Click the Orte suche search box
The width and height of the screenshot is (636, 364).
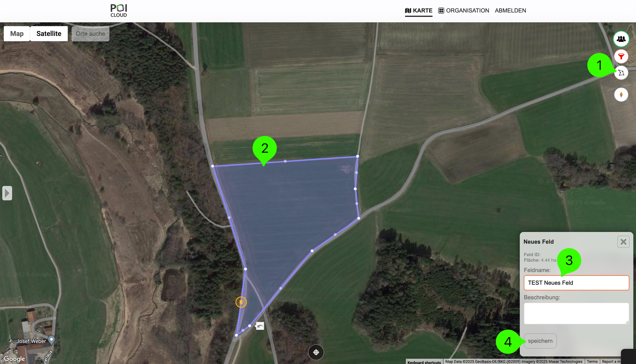(90, 34)
